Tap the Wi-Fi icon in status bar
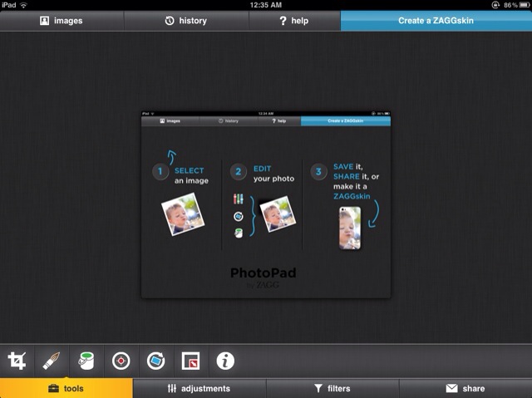This screenshot has height=398, width=532. point(24,5)
